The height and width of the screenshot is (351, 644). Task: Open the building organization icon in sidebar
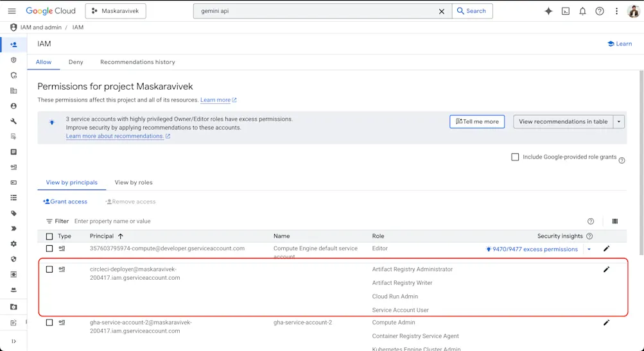(13, 90)
